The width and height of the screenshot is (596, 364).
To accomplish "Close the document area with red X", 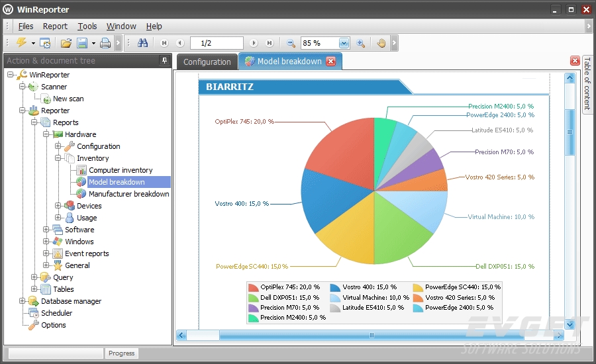I will [575, 61].
